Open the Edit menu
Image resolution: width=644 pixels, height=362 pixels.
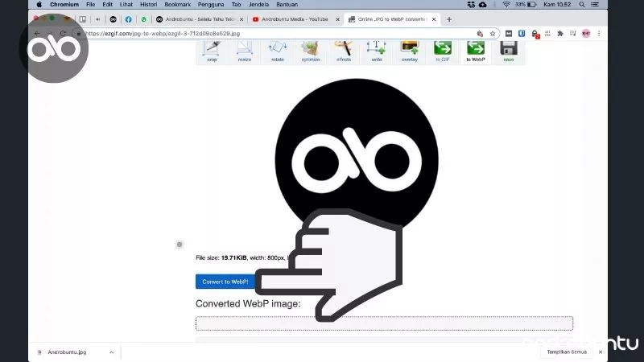pyautogui.click(x=107, y=5)
